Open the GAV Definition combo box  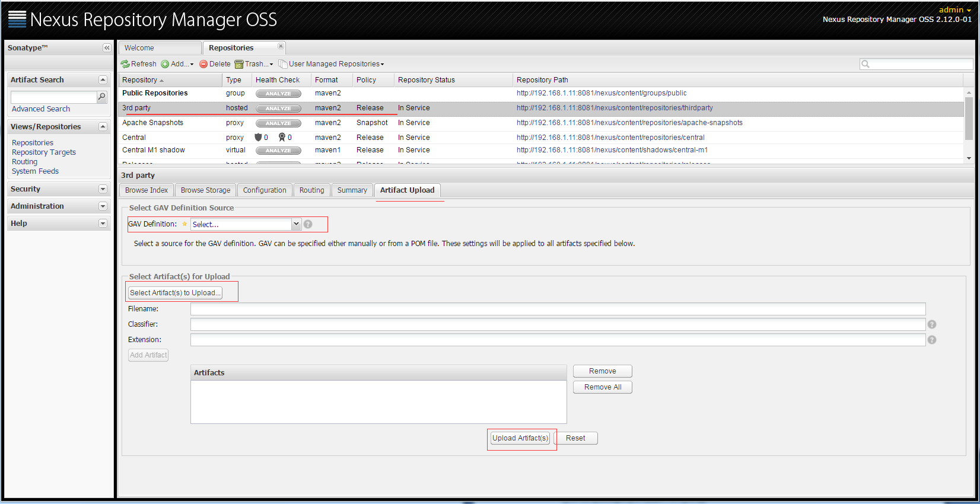pyautogui.click(x=246, y=224)
